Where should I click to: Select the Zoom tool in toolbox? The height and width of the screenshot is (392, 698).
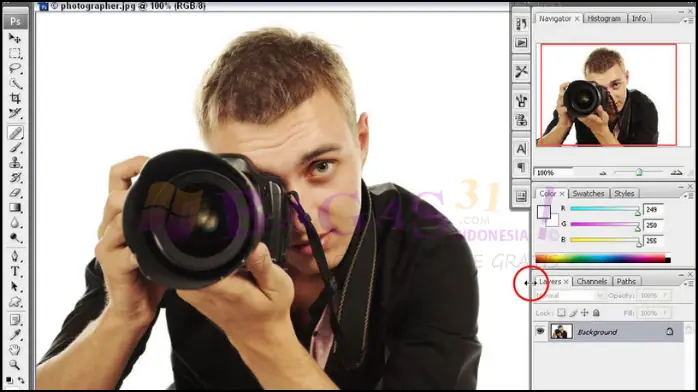pos(15,365)
